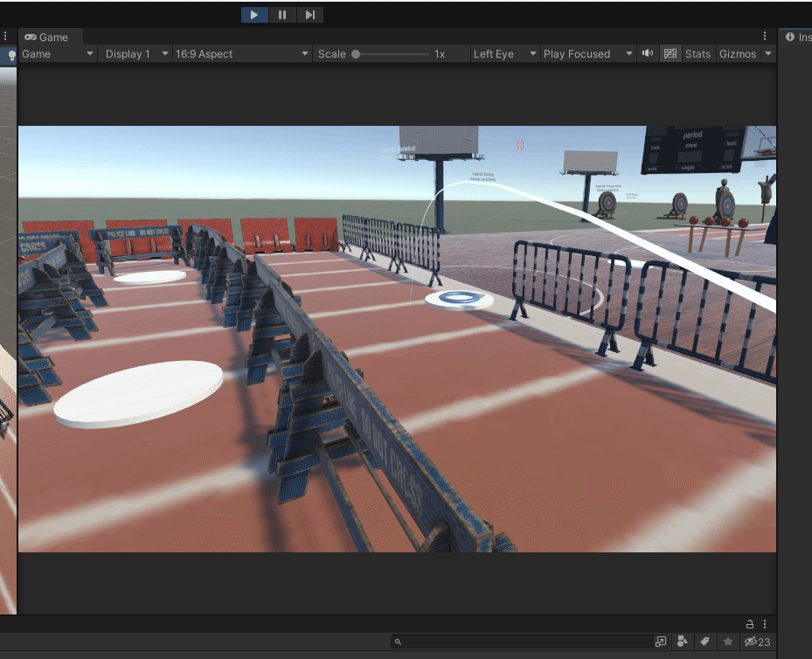Click the lock icon above the search bar
The width and height of the screenshot is (812, 659).
point(749,624)
